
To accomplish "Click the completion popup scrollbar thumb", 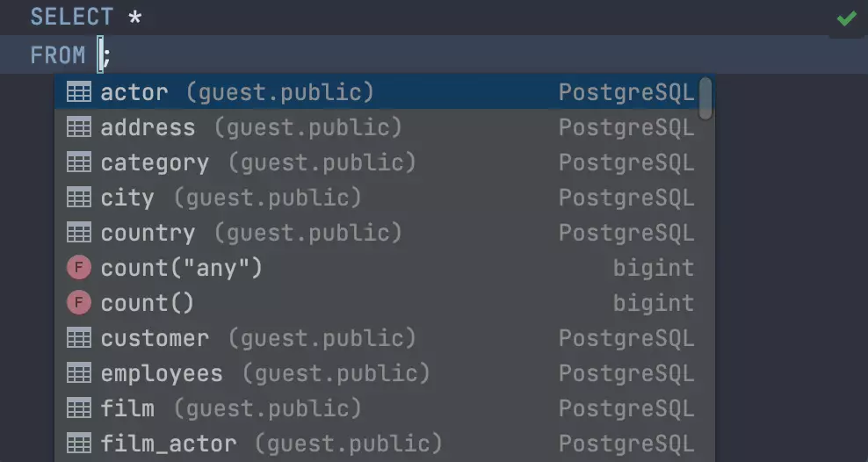I will point(705,98).
